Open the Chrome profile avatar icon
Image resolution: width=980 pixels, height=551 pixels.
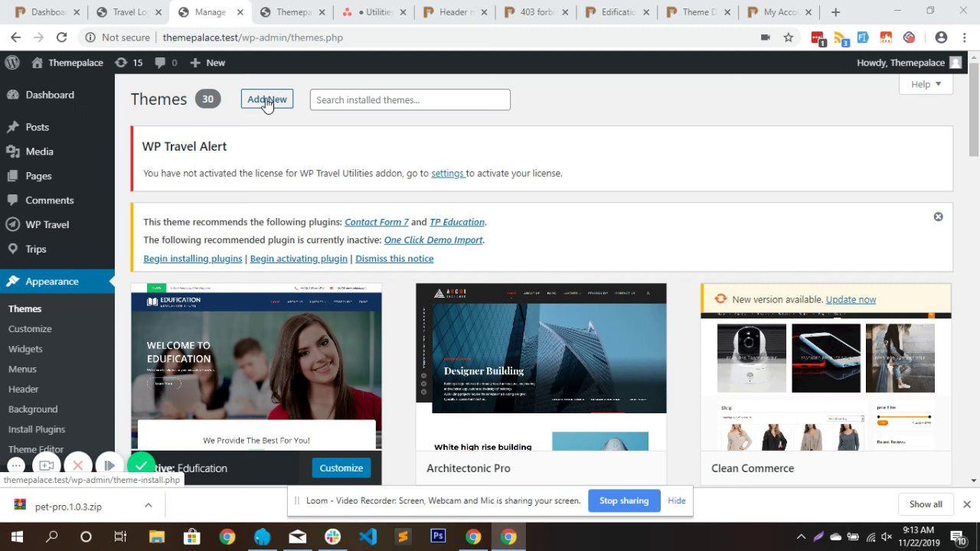coord(941,37)
